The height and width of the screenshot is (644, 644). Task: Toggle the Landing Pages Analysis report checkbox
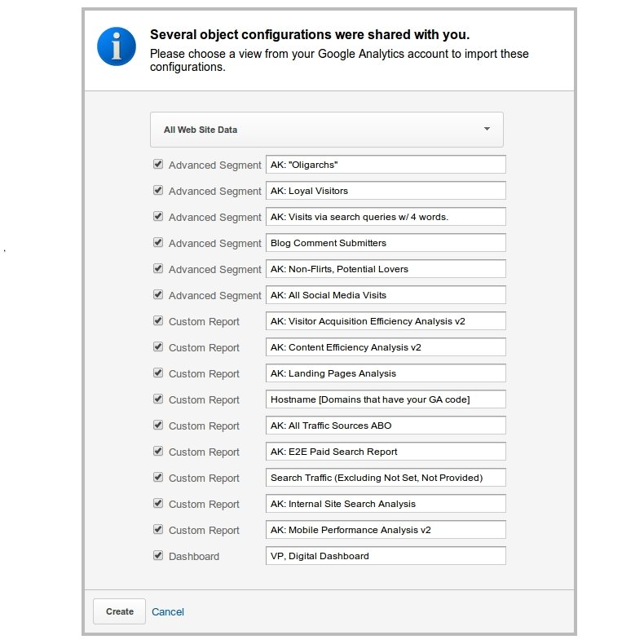[x=158, y=373]
